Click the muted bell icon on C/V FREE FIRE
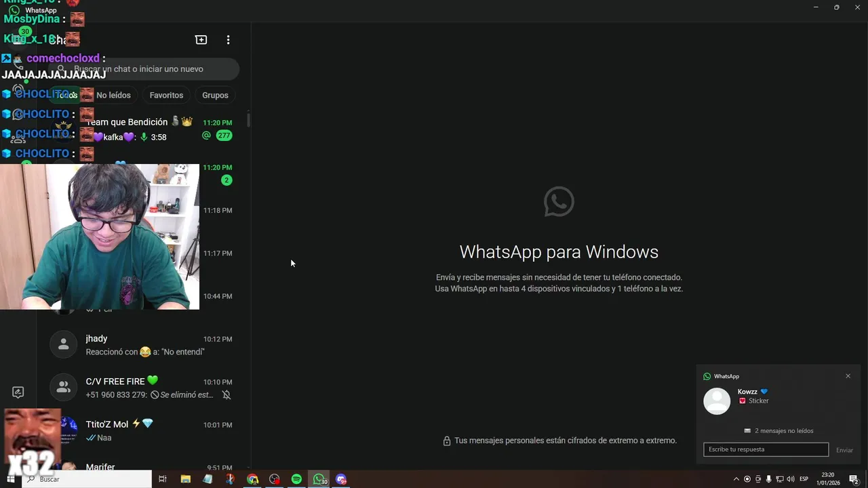The width and height of the screenshot is (868, 488). [226, 394]
